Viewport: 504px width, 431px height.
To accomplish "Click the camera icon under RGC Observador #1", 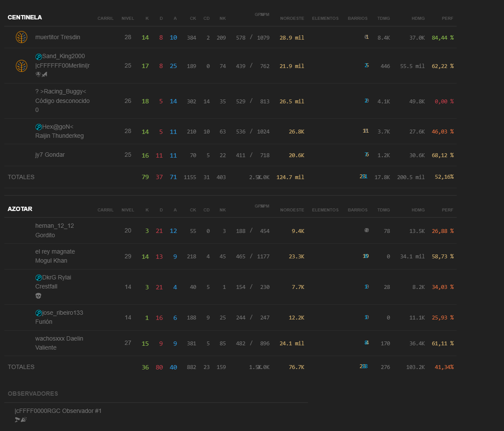I will point(18,419).
